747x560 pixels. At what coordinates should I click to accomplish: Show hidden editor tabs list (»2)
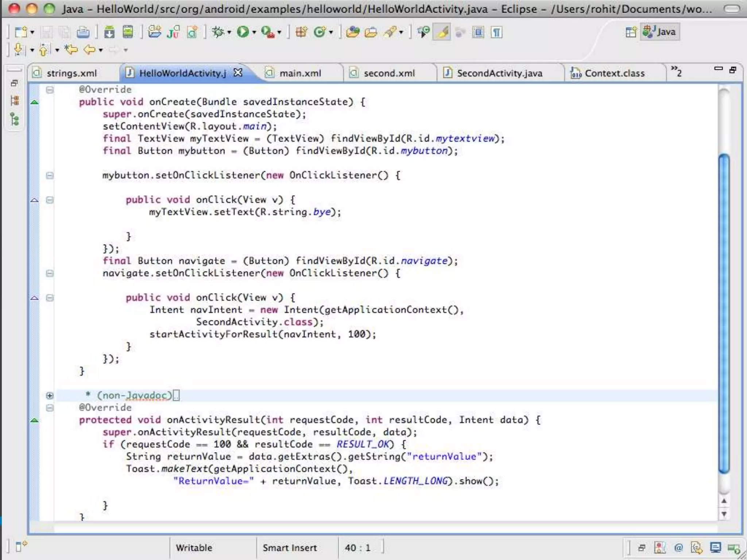(x=677, y=71)
